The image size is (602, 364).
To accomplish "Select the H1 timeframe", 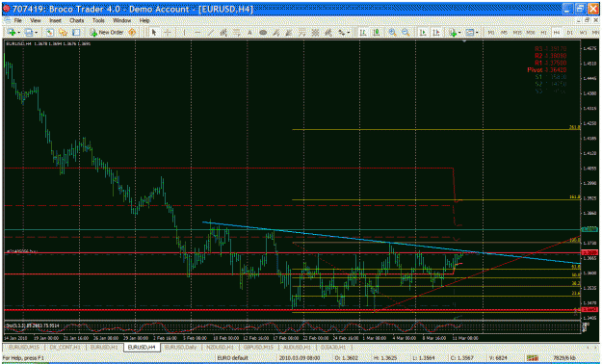I will [543, 33].
